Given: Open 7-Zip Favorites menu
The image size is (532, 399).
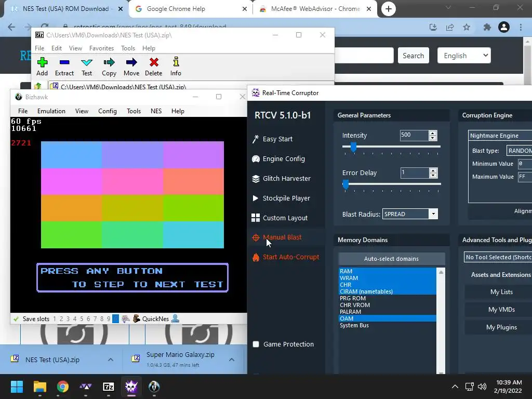Looking at the screenshot, I should pyautogui.click(x=101, y=48).
